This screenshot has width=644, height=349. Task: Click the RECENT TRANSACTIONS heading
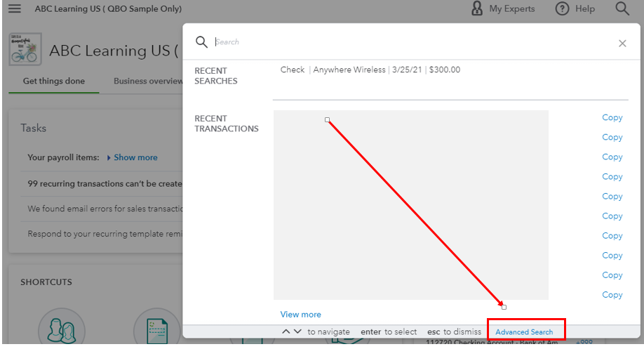[227, 124]
